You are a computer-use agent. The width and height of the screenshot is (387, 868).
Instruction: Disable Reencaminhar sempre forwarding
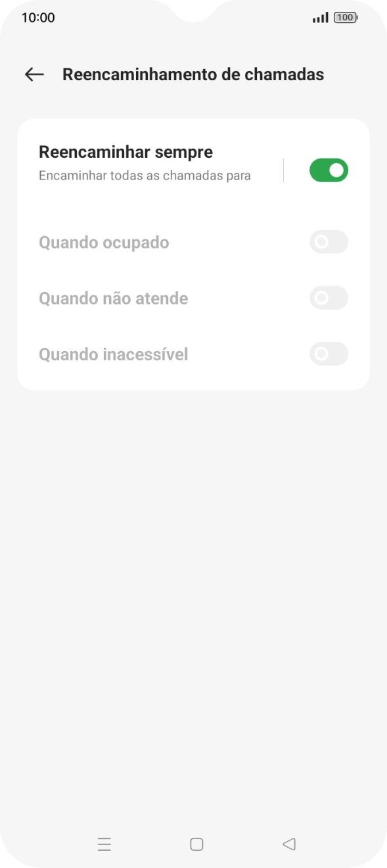click(x=329, y=170)
